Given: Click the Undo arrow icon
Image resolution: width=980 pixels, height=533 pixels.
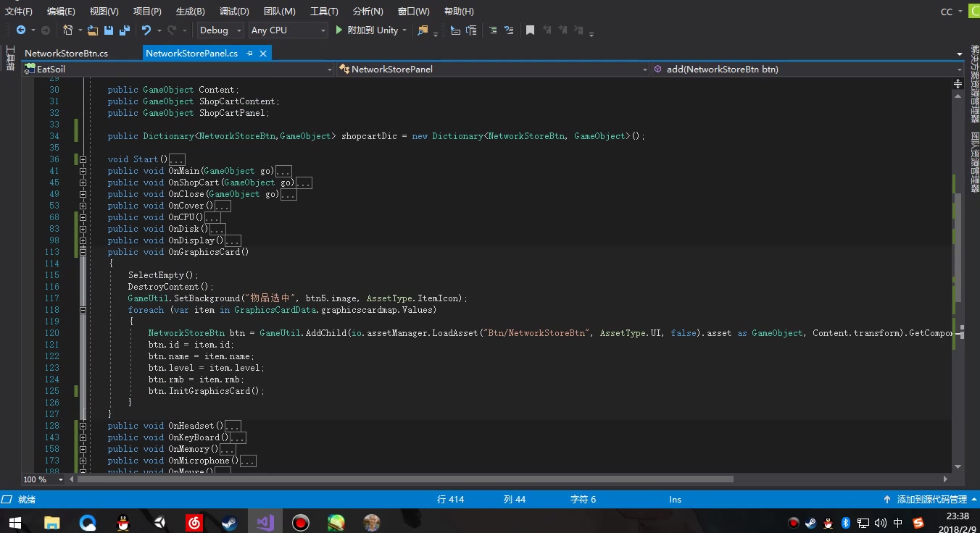Looking at the screenshot, I should pos(146,30).
